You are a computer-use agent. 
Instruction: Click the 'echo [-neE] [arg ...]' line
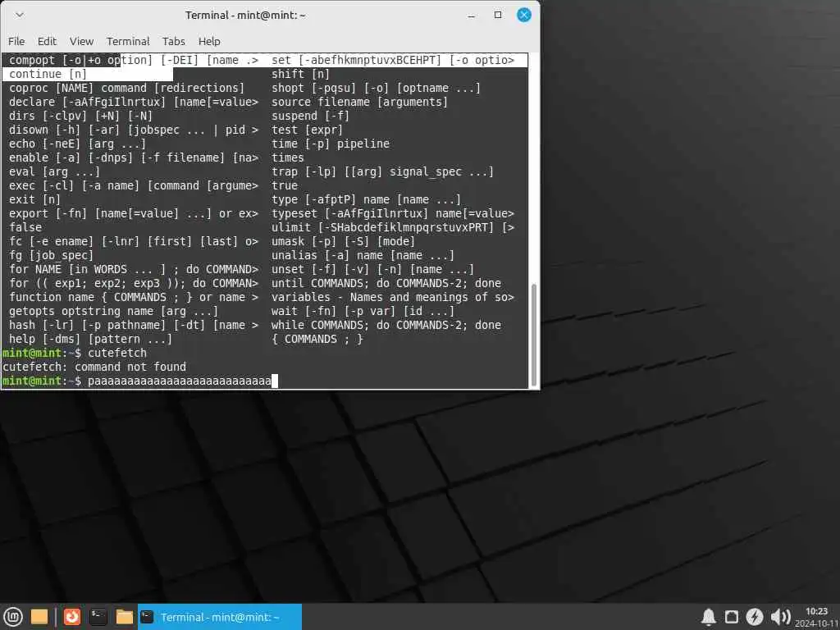point(77,144)
